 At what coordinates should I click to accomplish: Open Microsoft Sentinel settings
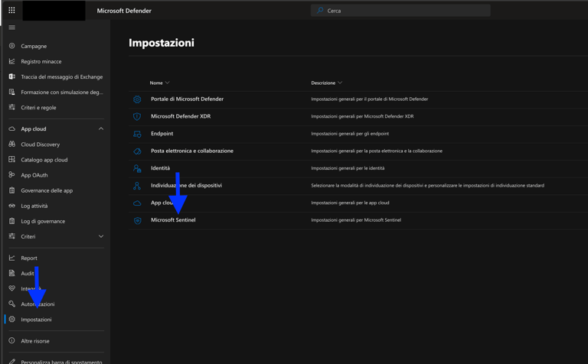pos(173,219)
